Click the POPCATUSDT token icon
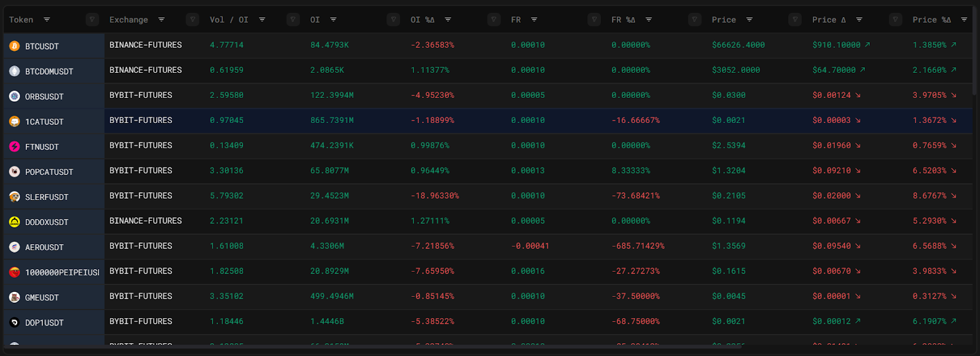Image resolution: width=980 pixels, height=356 pixels. coord(15,171)
